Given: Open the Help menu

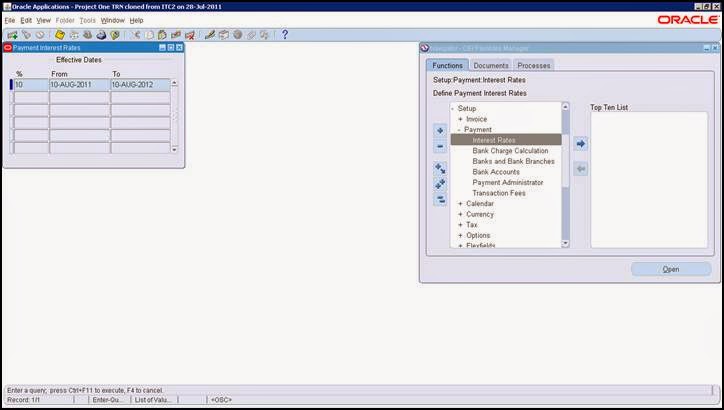Looking at the screenshot, I should pyautogui.click(x=136, y=20).
